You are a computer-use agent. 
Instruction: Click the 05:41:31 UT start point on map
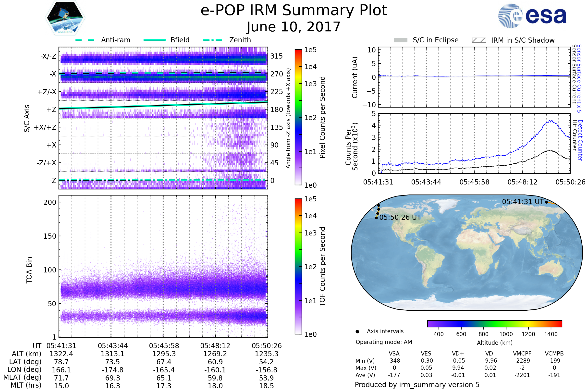(x=547, y=202)
